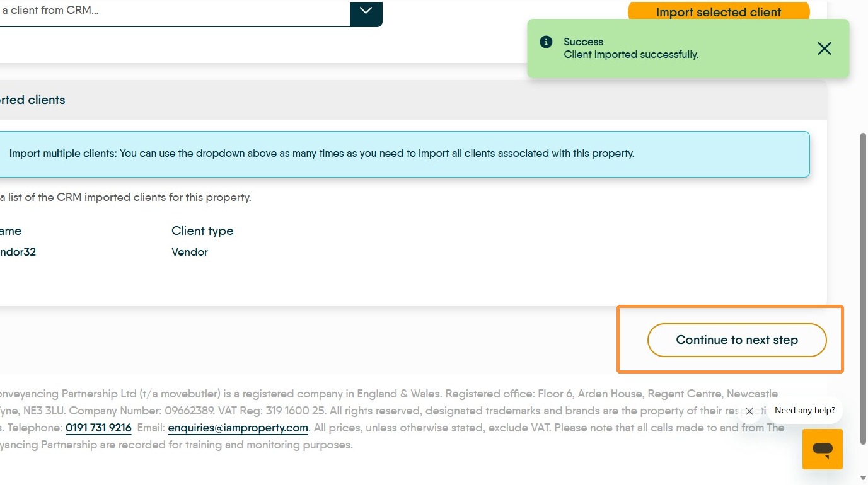Click the 'Client type' column header

pos(202,231)
